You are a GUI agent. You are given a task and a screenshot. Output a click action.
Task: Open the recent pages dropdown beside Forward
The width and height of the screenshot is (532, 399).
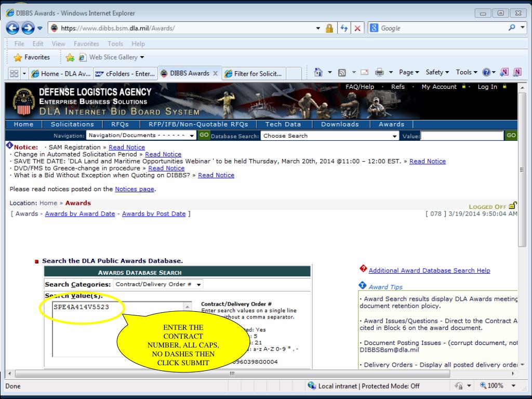click(39, 28)
